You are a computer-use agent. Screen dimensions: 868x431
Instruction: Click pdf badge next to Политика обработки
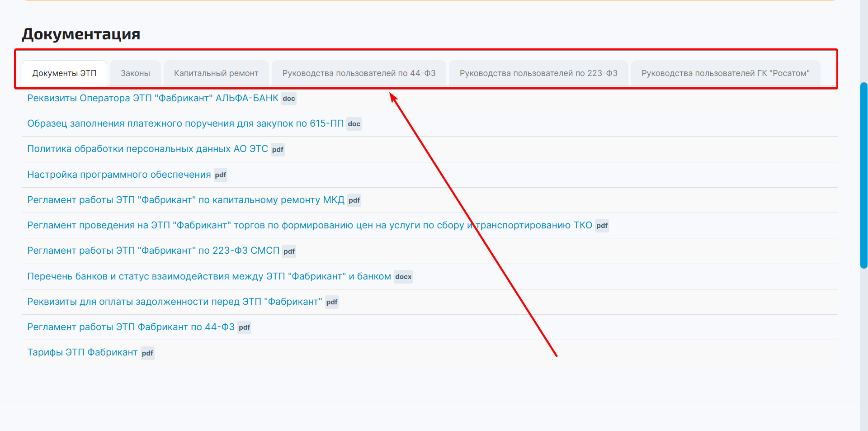point(278,150)
